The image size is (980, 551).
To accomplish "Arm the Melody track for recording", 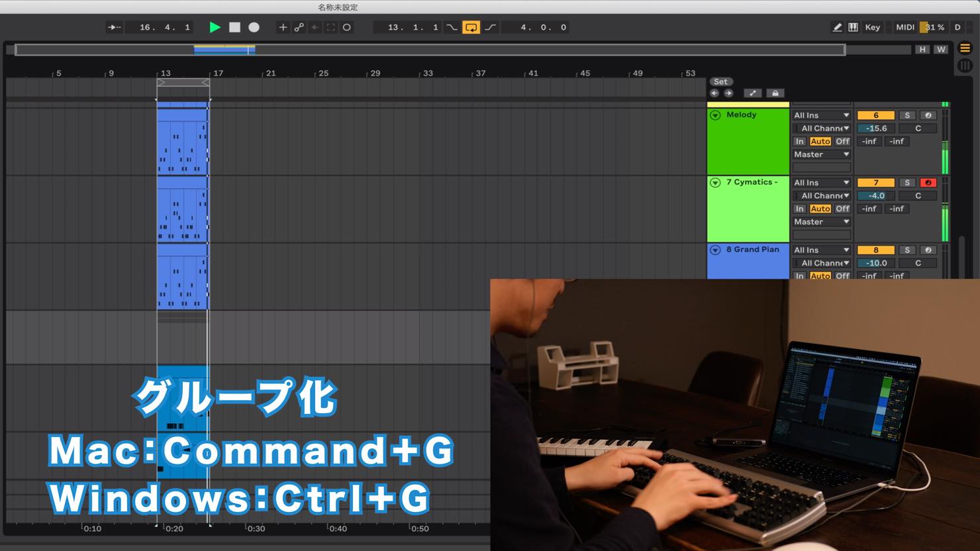I will [928, 115].
